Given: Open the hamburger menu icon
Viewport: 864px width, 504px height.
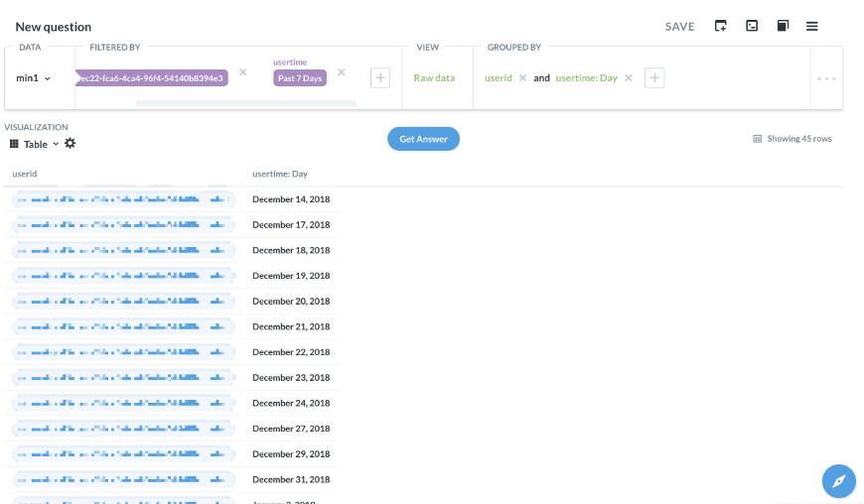Looking at the screenshot, I should click(x=811, y=26).
